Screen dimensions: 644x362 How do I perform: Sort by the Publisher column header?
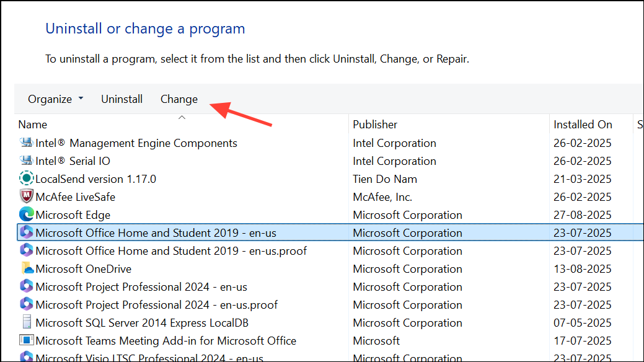(375, 125)
